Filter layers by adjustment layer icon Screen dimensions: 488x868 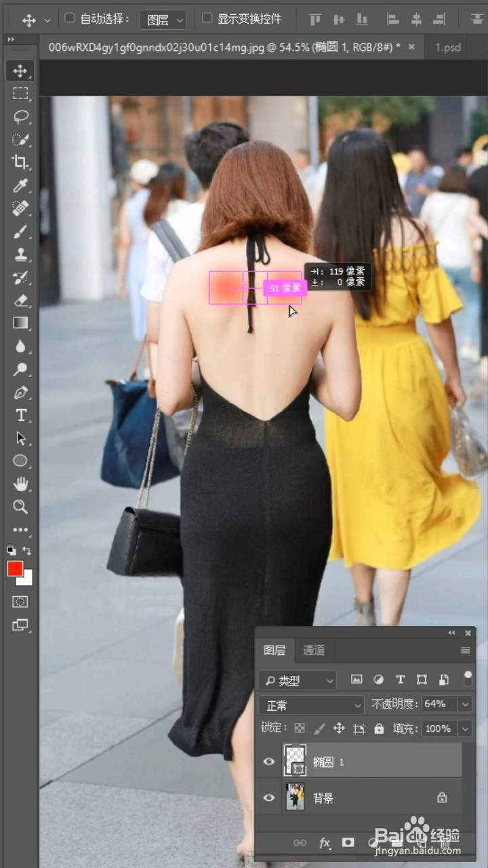[x=379, y=679]
